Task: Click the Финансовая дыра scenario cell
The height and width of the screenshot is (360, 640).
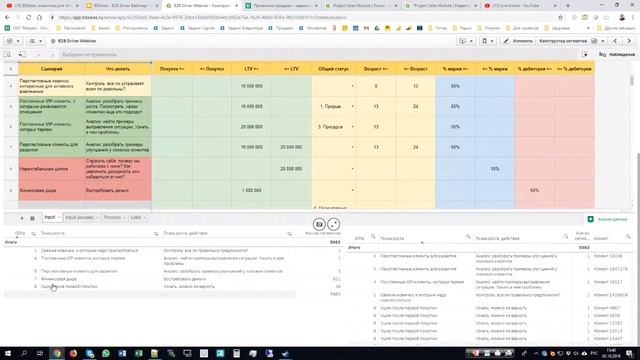Action: point(51,191)
